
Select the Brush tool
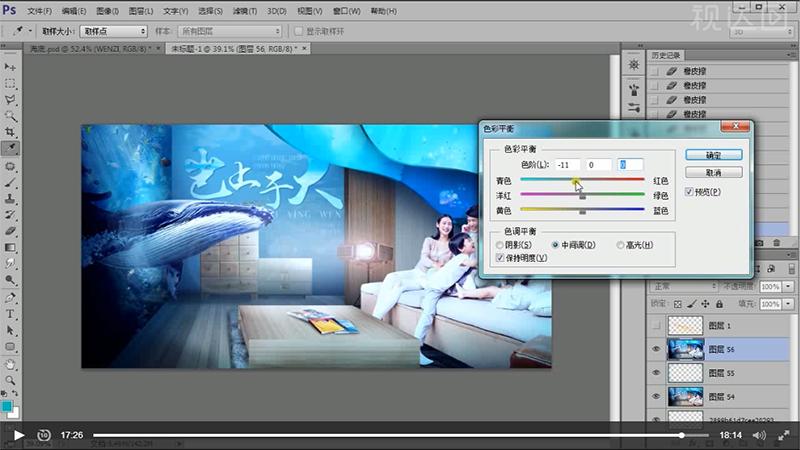point(10,183)
